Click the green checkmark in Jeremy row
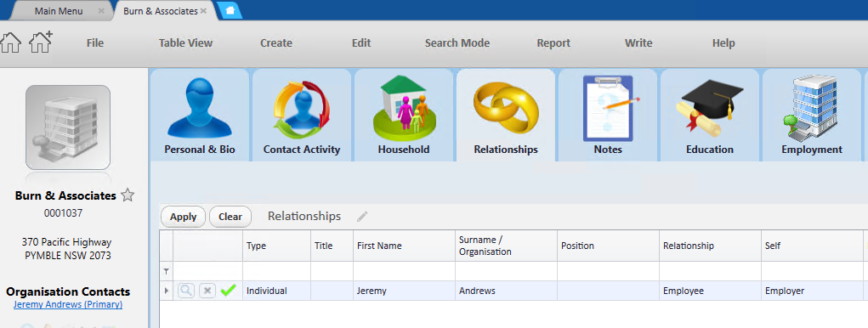The image size is (868, 328). (228, 290)
